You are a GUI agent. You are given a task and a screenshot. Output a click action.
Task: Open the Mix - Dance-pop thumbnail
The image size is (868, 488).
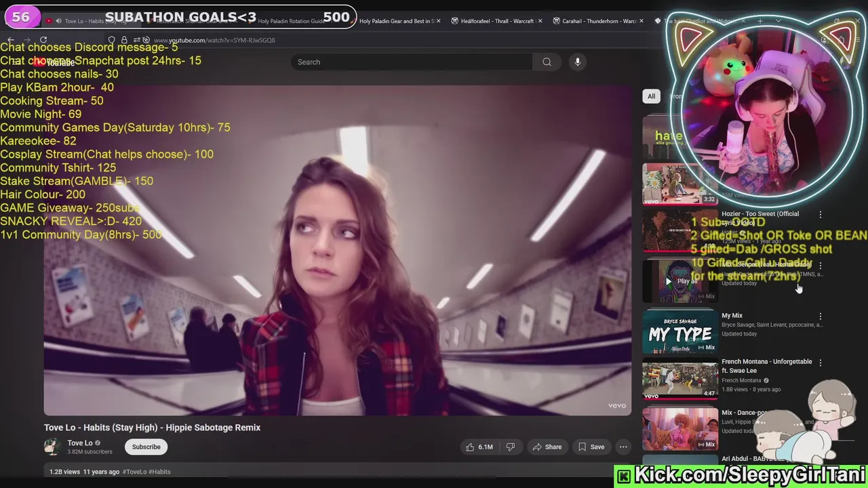[x=679, y=429]
